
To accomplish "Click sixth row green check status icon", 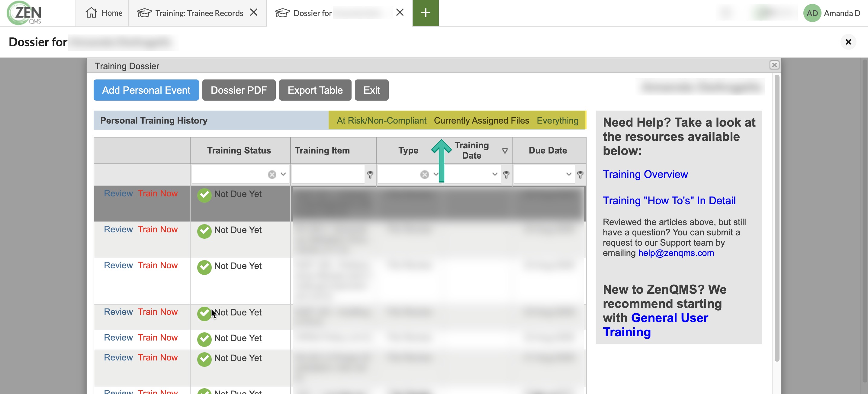I will (204, 359).
